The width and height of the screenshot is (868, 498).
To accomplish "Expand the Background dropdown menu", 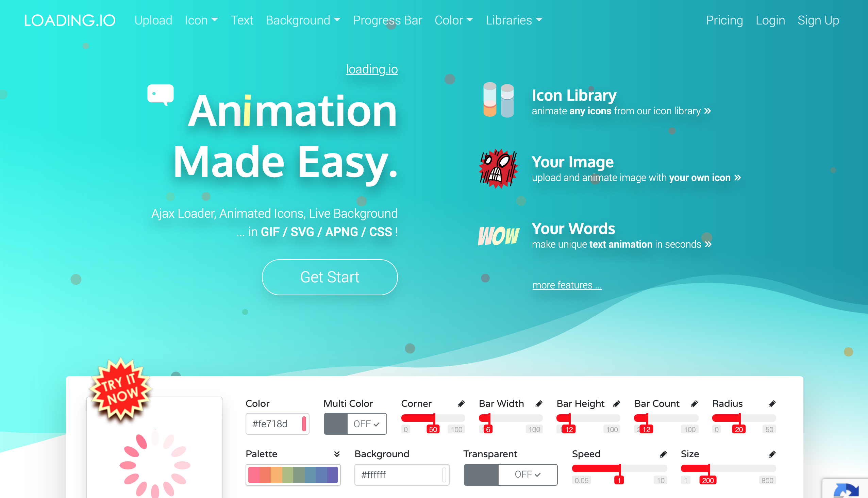I will pos(303,20).
